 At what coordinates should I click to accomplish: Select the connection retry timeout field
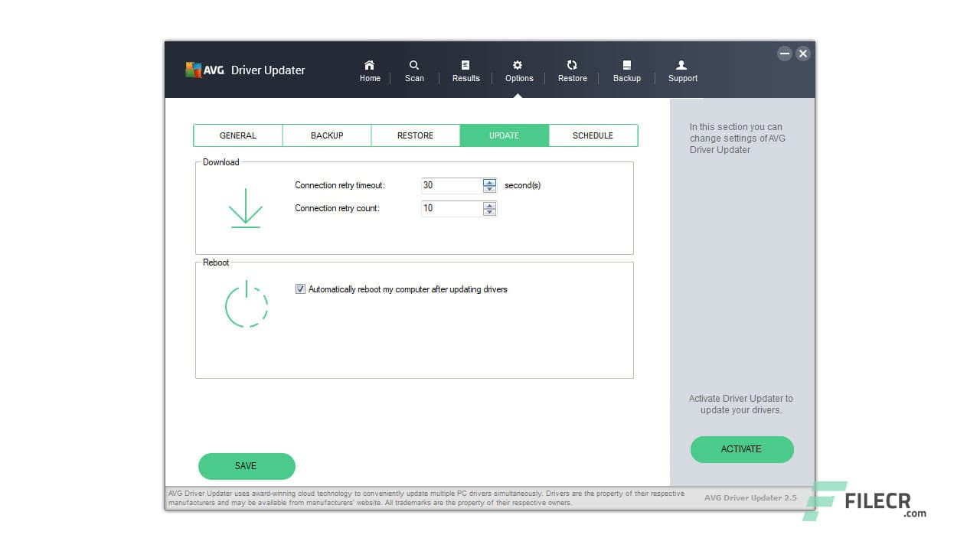452,185
